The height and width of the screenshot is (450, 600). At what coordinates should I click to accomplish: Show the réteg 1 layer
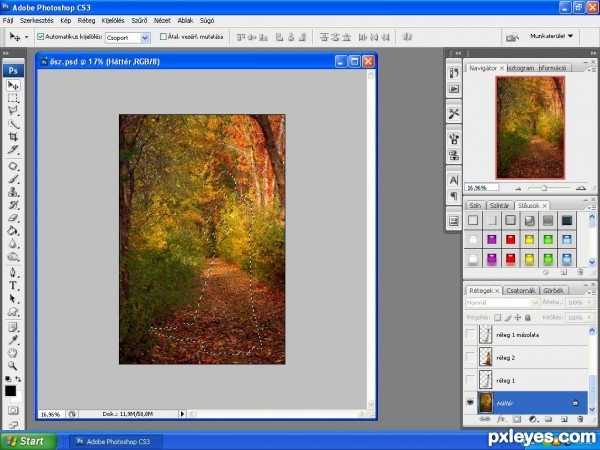tap(470, 380)
